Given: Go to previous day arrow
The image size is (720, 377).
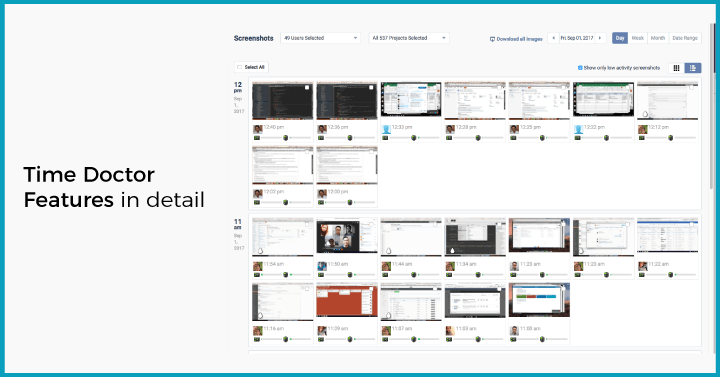Looking at the screenshot, I should 553,38.
